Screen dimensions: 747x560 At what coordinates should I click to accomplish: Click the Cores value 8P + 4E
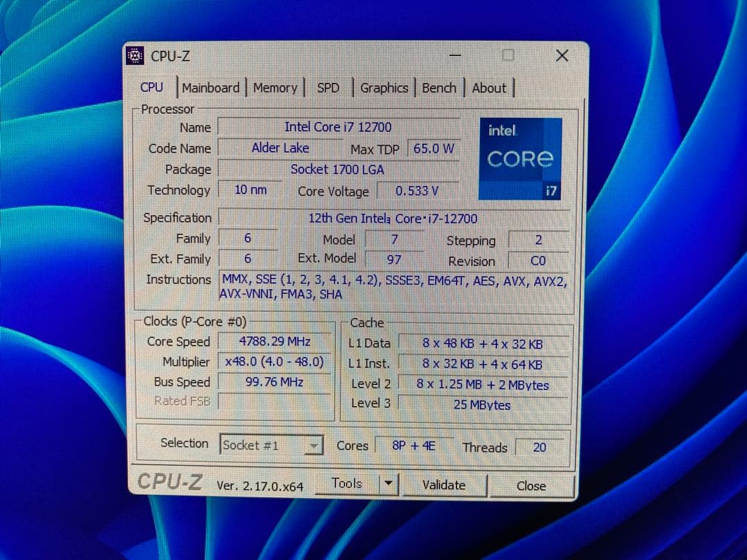click(x=414, y=446)
